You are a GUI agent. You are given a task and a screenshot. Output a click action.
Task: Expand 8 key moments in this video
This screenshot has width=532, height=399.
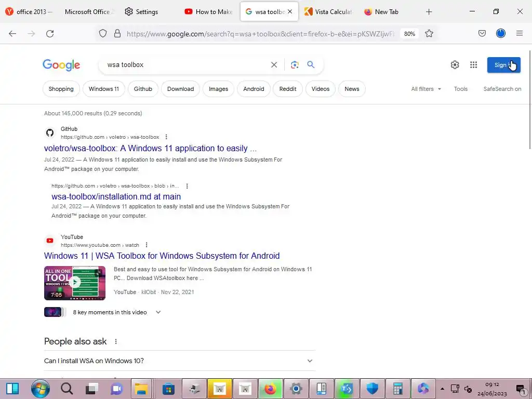pyautogui.click(x=158, y=312)
